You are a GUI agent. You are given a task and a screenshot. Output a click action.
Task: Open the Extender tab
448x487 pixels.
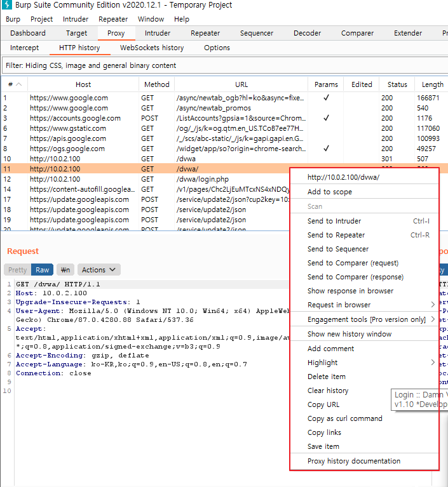[x=408, y=33]
